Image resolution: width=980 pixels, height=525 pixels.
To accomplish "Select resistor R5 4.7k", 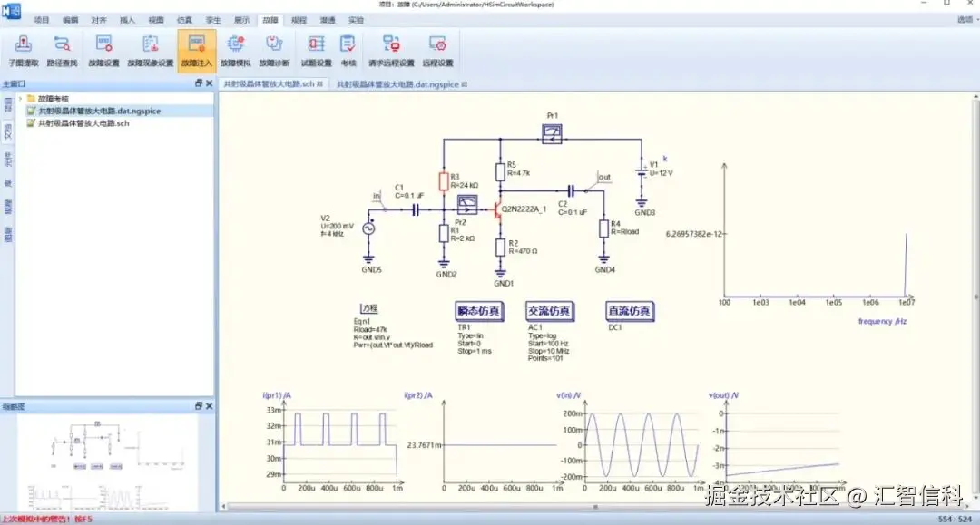I will 500,171.
